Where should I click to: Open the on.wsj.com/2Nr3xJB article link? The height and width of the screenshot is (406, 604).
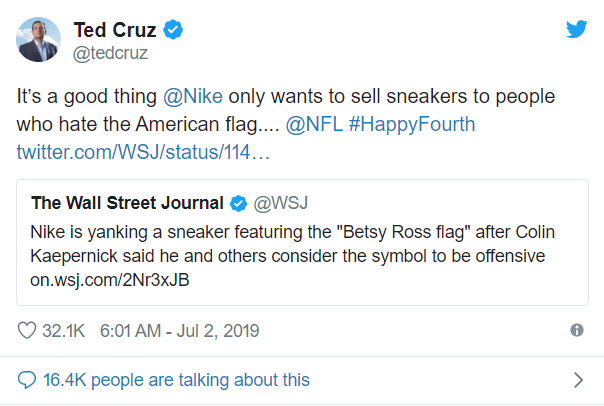tap(110, 280)
